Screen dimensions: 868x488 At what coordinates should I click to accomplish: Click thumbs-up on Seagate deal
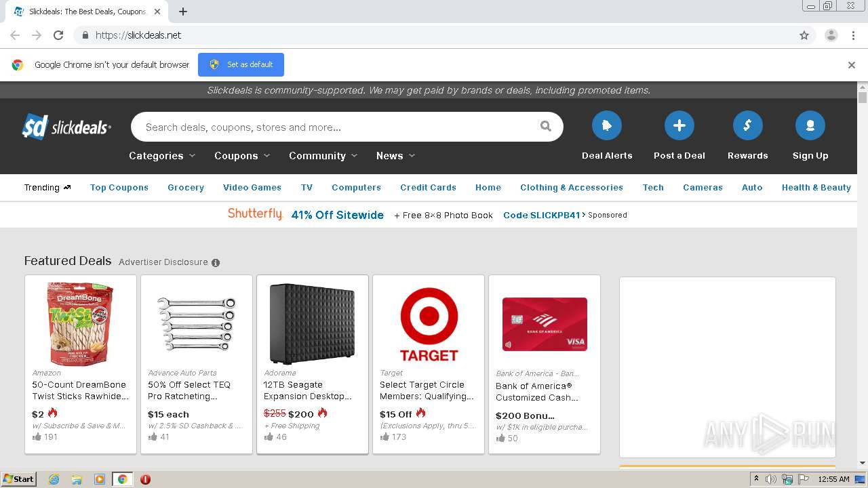coord(269,437)
